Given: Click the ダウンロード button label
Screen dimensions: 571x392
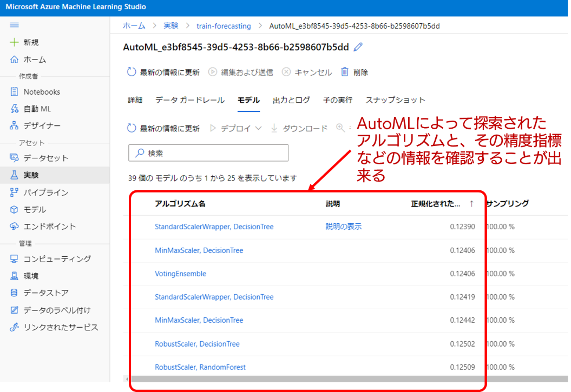Looking at the screenshot, I should (305, 128).
